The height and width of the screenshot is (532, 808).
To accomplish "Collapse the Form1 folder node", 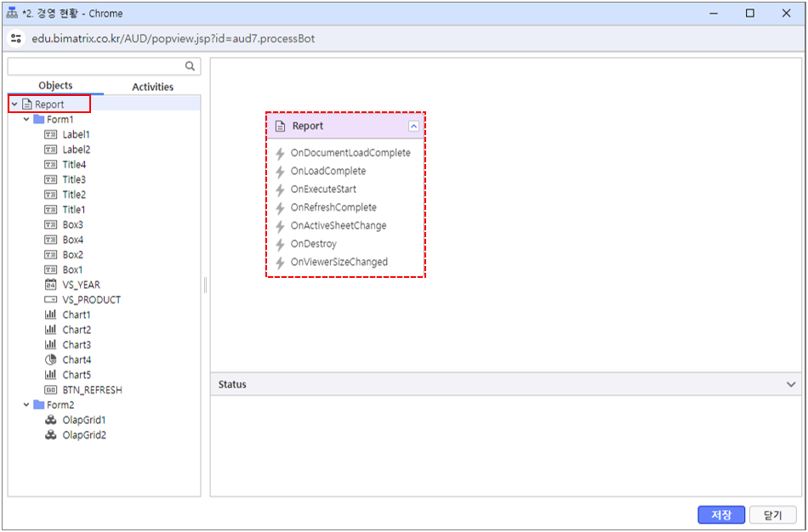I will point(26,120).
